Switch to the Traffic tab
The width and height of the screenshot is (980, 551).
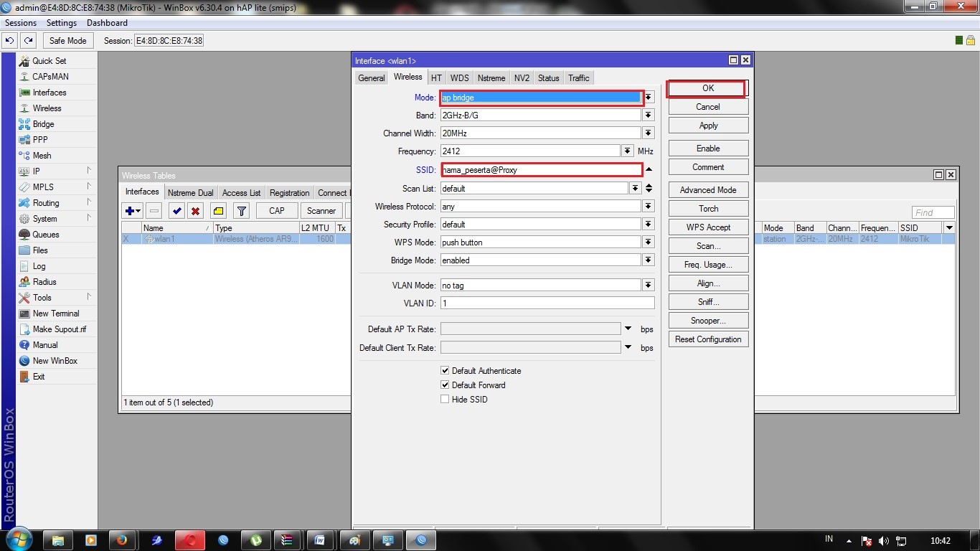(578, 78)
